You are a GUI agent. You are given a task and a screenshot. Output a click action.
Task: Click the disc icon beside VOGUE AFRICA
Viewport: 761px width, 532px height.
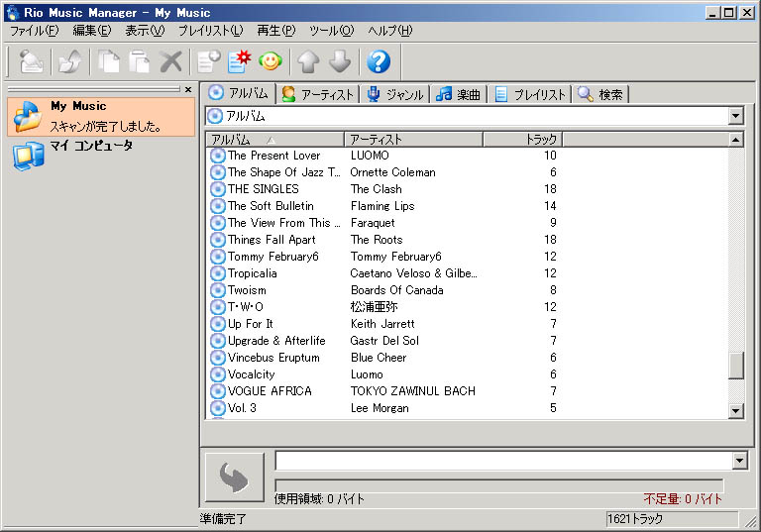tap(218, 391)
